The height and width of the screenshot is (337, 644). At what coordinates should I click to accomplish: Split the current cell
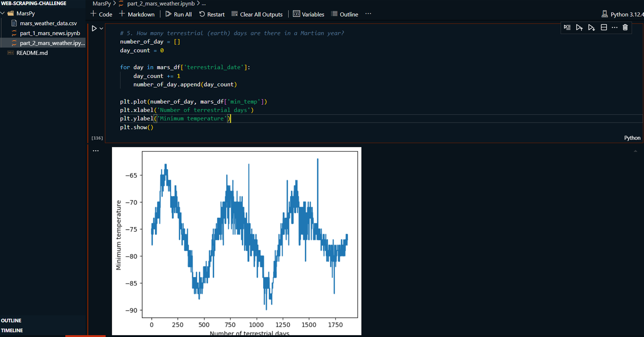click(604, 27)
